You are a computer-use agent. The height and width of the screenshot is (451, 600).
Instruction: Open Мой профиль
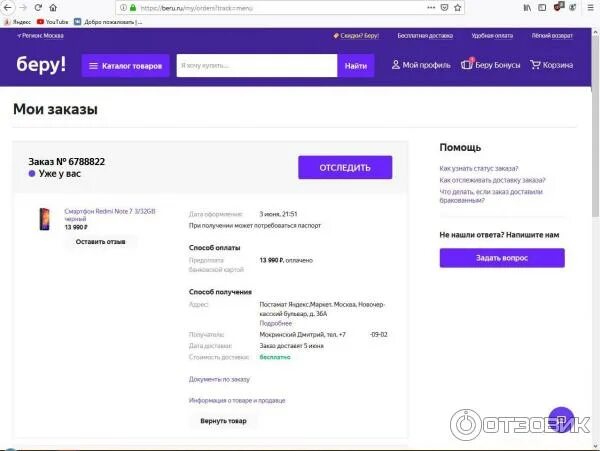[421, 65]
